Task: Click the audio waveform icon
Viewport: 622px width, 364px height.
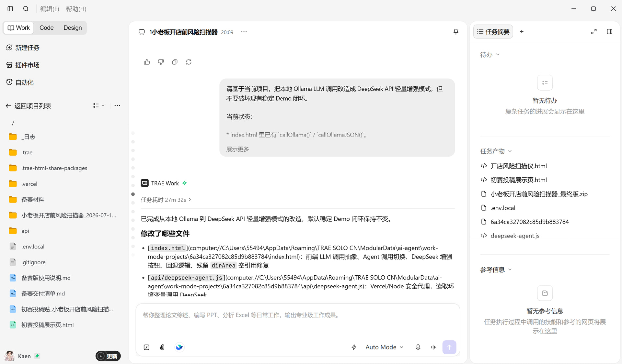Action: pos(433,347)
